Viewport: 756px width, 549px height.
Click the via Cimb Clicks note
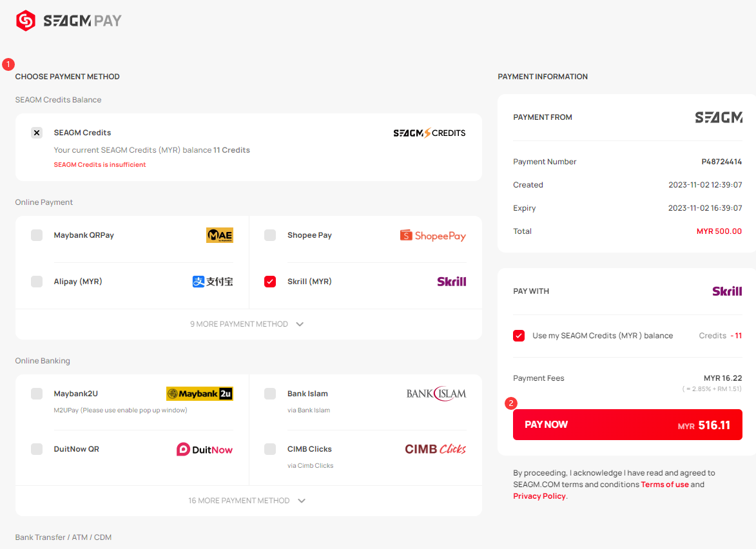[311, 466]
